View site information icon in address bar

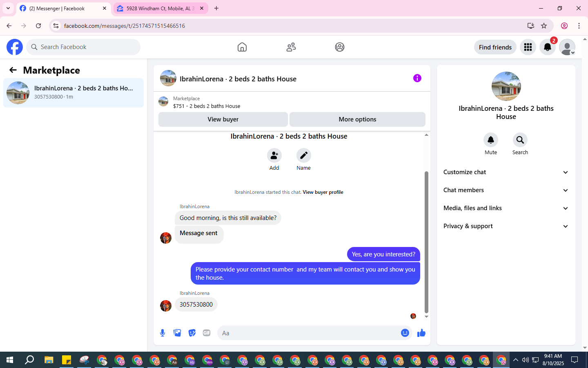tap(56, 26)
